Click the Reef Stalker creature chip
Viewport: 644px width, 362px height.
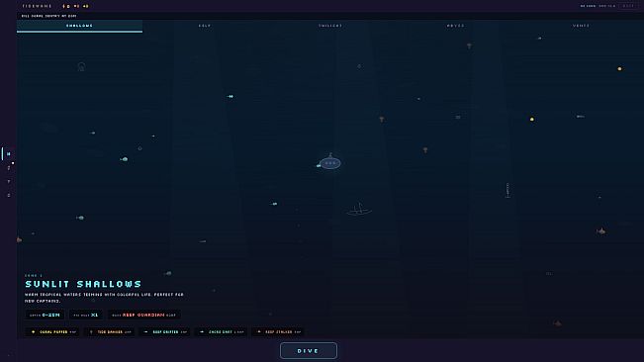278,332
